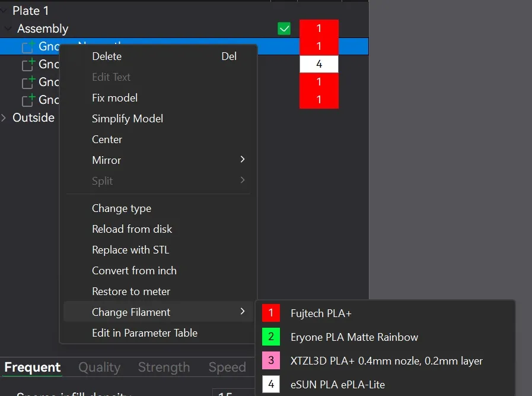Open the Mirror submenu arrow

coord(242,159)
